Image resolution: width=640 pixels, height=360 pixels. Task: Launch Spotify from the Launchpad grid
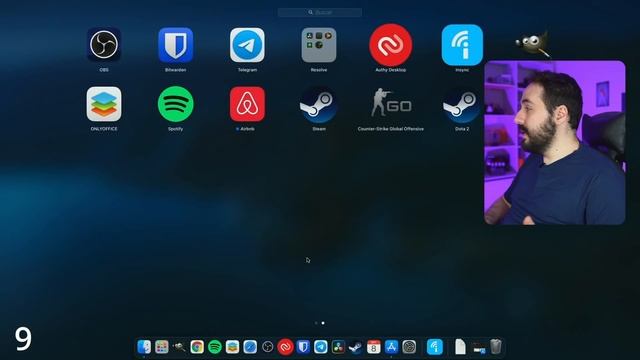click(x=176, y=104)
